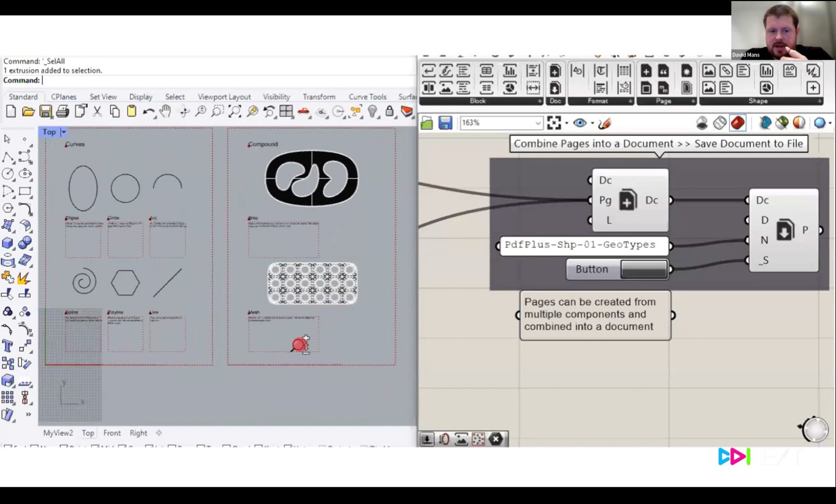Click the Grasshopper save document icon
This screenshot has width=836, height=504.
pos(445,123)
